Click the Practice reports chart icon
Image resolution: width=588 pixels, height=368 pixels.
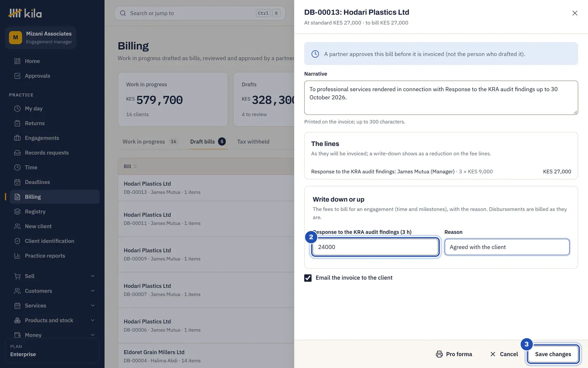(17, 256)
